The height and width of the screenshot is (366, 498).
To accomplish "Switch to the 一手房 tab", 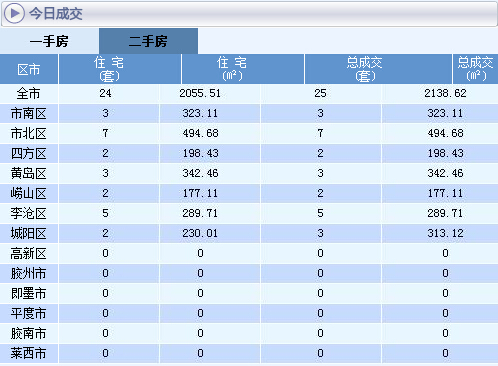I will [x=49, y=41].
